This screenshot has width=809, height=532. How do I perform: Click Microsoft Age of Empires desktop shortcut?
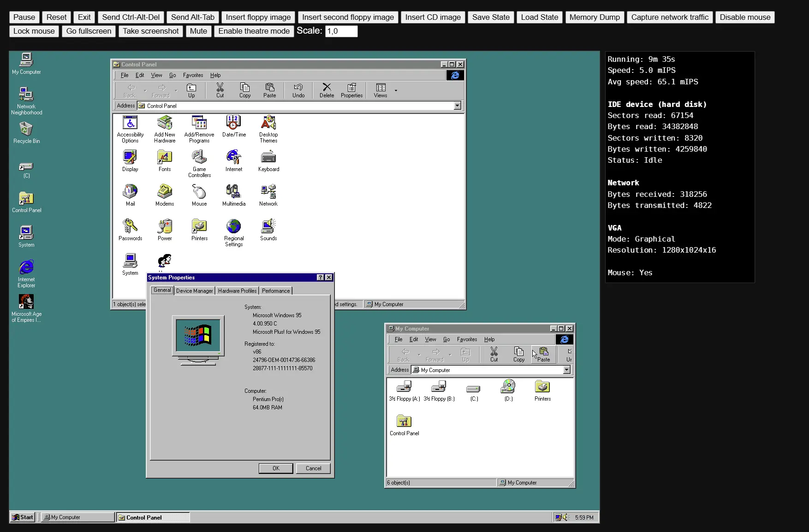26,308
